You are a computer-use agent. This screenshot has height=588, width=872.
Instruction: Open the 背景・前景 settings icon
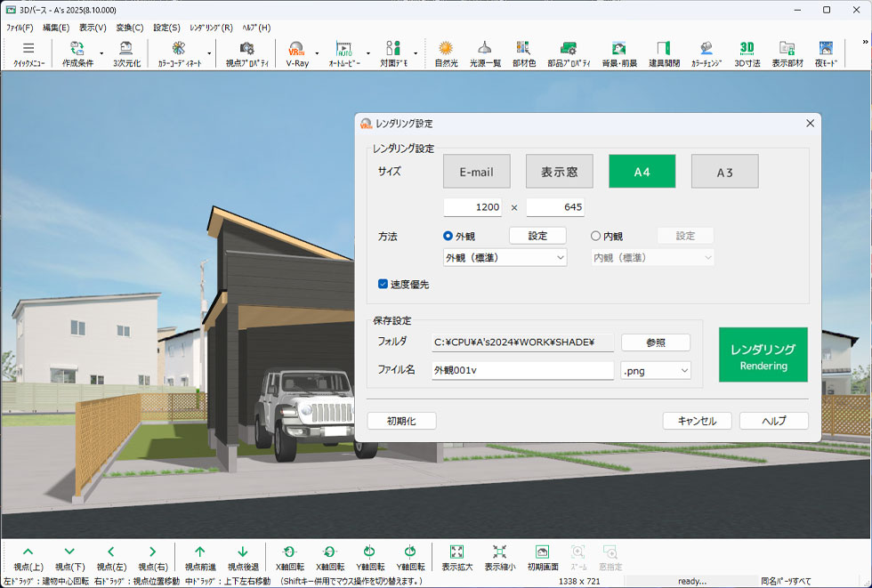tap(619, 53)
